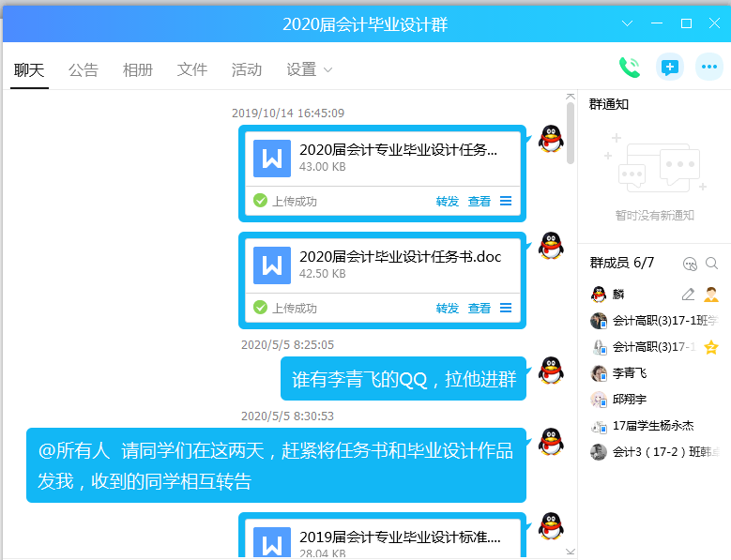Click the avatar of 17届学生杨永杰
The height and width of the screenshot is (560, 731).
pos(599,426)
